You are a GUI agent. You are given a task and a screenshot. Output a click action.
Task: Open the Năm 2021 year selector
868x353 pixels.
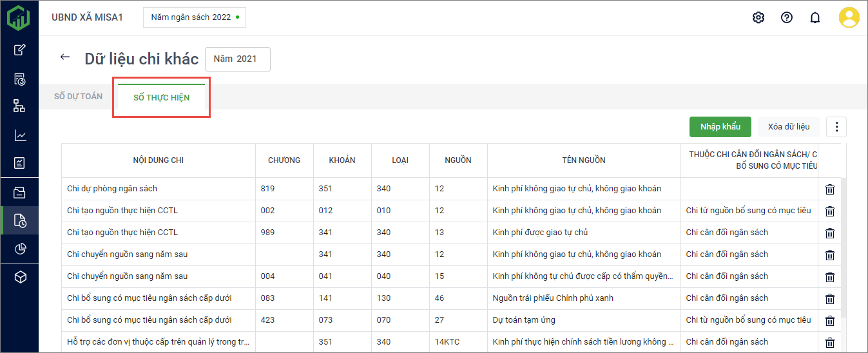(237, 59)
